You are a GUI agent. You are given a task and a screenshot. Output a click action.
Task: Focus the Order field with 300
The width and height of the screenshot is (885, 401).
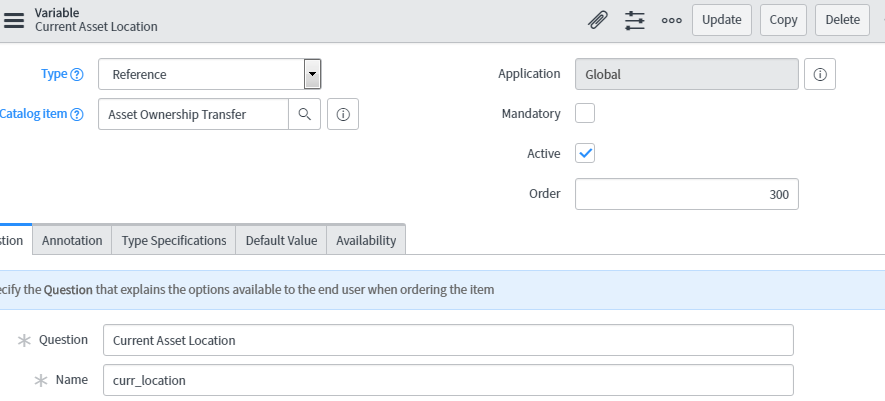(x=686, y=194)
